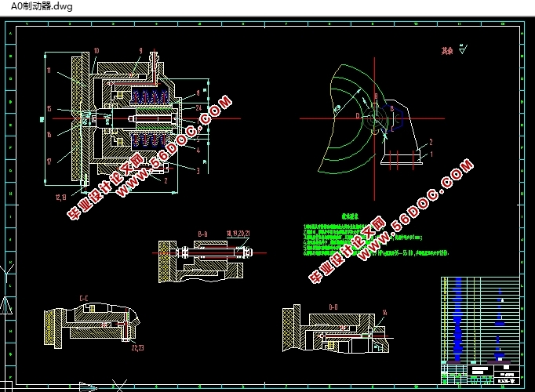Click the parts list table
Viewport: 535px width, 392px height.
tap(480, 321)
